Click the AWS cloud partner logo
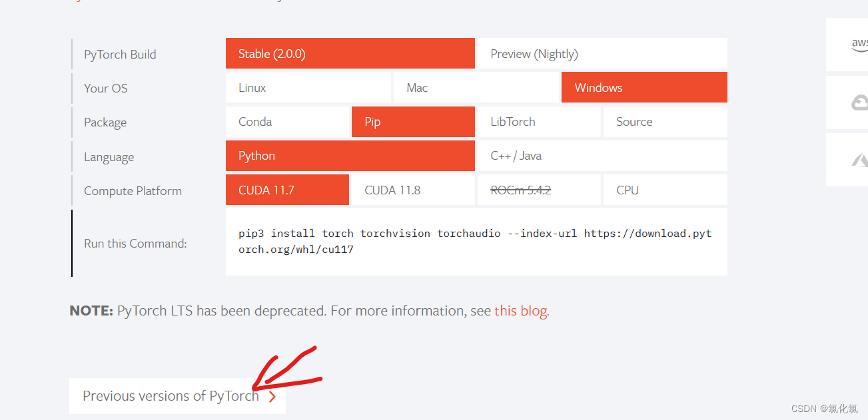868x420 pixels. point(859,45)
